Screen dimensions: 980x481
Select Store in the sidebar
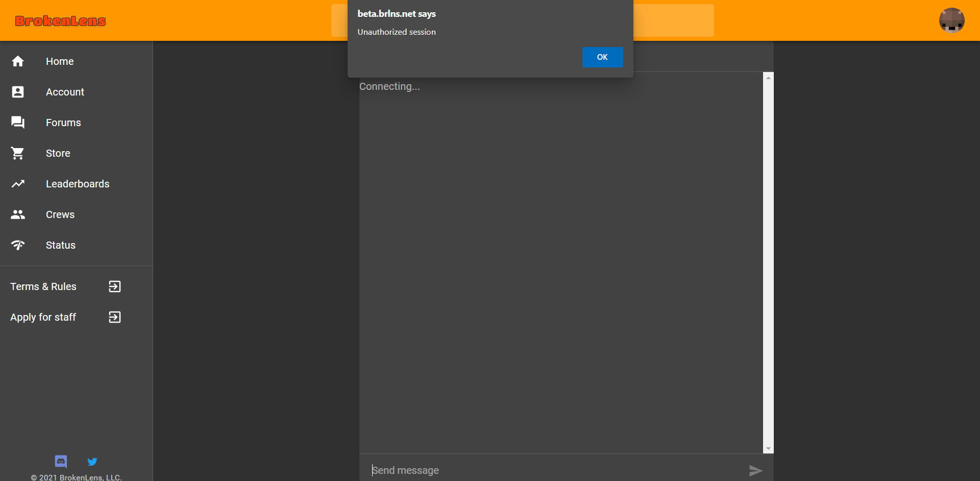point(58,153)
